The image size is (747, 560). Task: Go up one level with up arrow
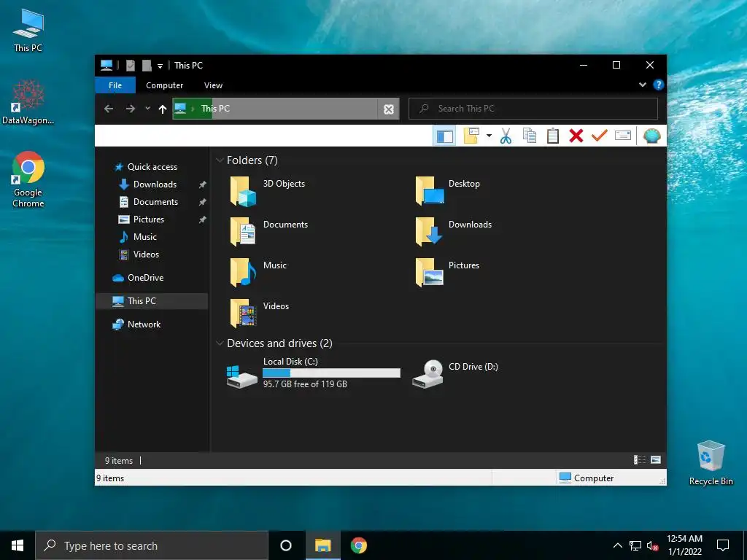tap(163, 109)
